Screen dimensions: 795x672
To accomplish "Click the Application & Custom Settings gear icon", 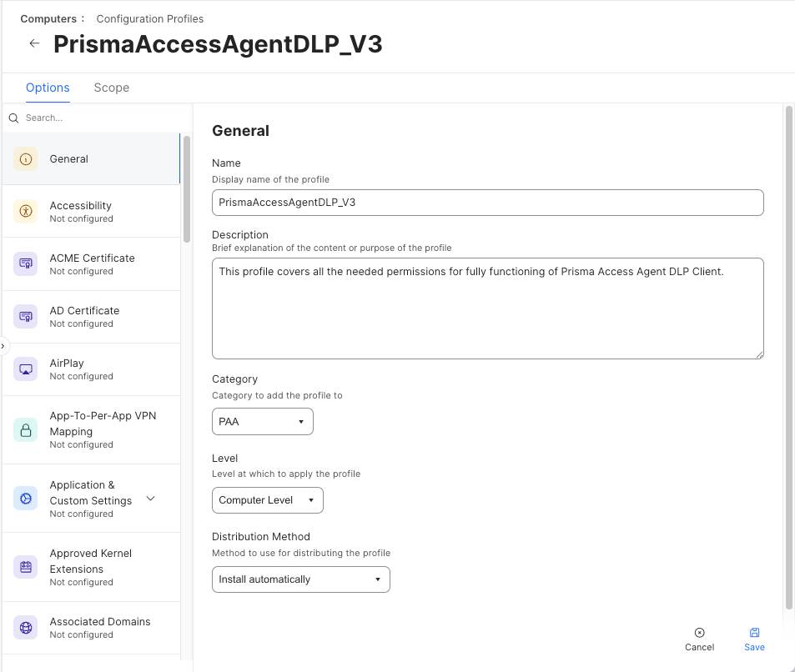I will [26, 499].
